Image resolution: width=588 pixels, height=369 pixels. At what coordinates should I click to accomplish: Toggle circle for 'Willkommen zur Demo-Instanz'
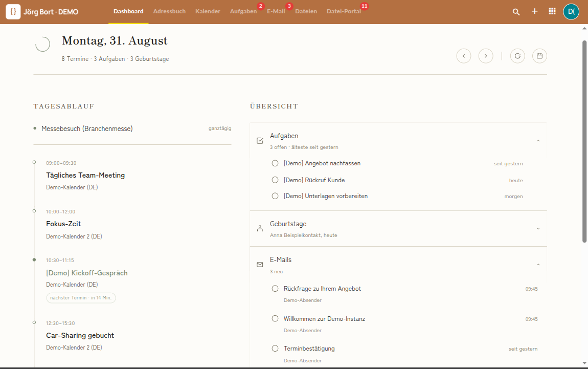275,319
